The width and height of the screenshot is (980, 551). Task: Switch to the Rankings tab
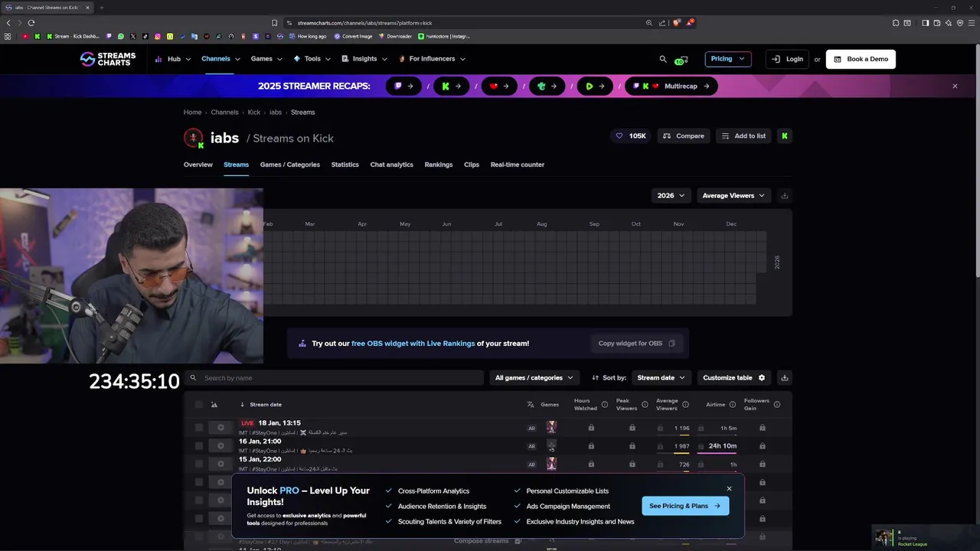[439, 165]
